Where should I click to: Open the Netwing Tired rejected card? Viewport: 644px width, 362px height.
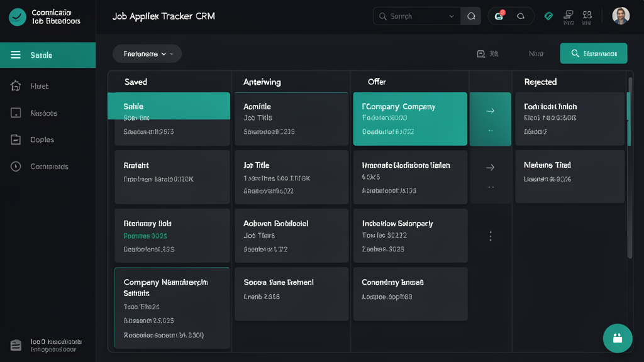pyautogui.click(x=570, y=177)
